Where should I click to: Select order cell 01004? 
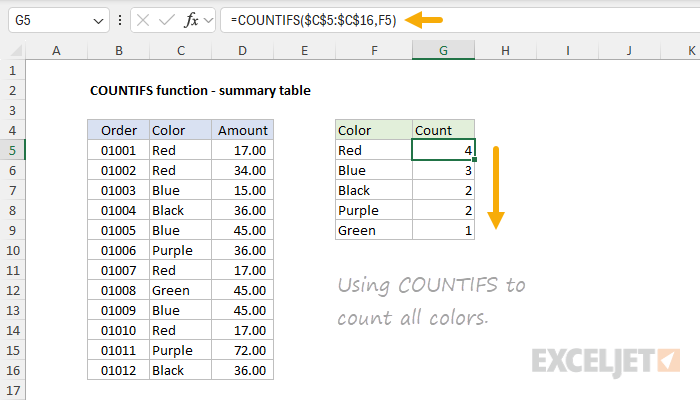[118, 210]
